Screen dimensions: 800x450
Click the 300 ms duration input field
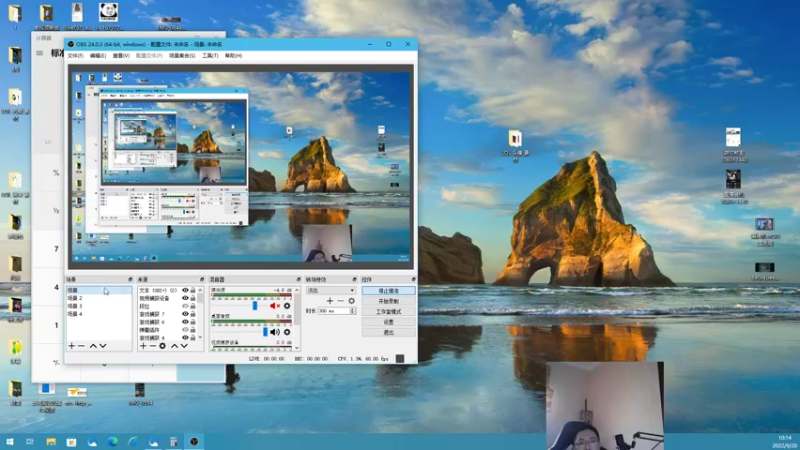(333, 311)
